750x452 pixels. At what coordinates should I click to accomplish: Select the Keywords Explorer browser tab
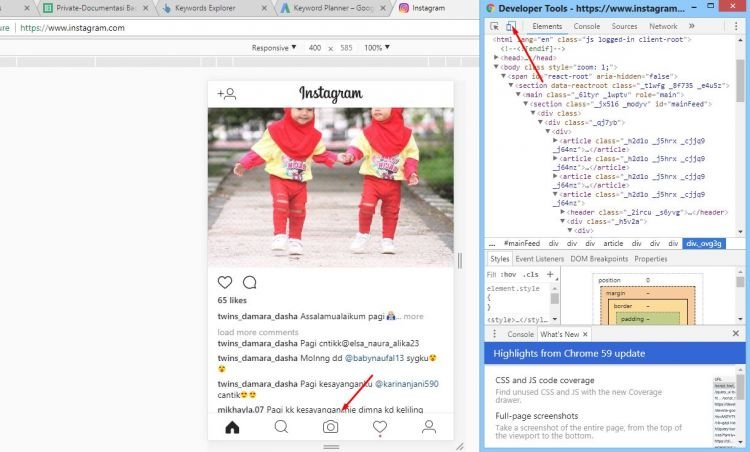[x=205, y=8]
